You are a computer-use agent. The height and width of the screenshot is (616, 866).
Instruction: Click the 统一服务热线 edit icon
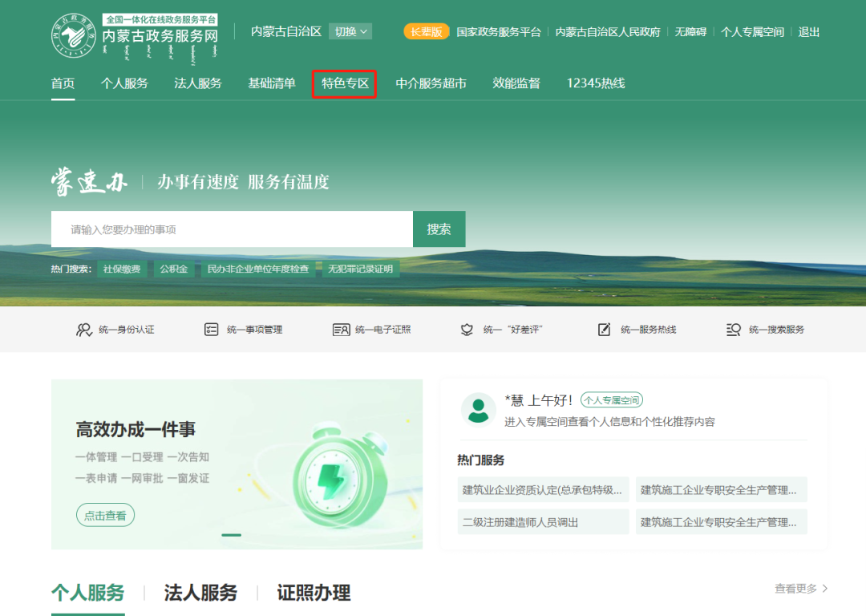coord(605,330)
